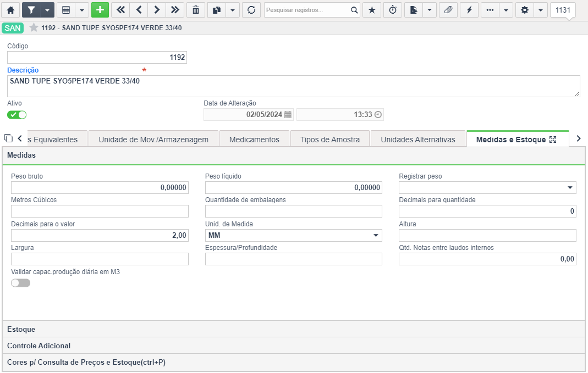Go to the next record

pos(157,10)
